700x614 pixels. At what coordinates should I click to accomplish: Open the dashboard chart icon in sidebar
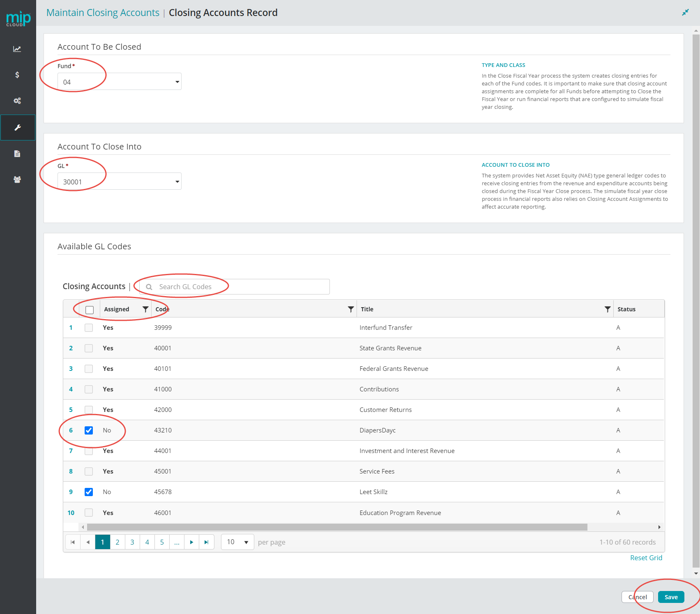[x=18, y=49]
